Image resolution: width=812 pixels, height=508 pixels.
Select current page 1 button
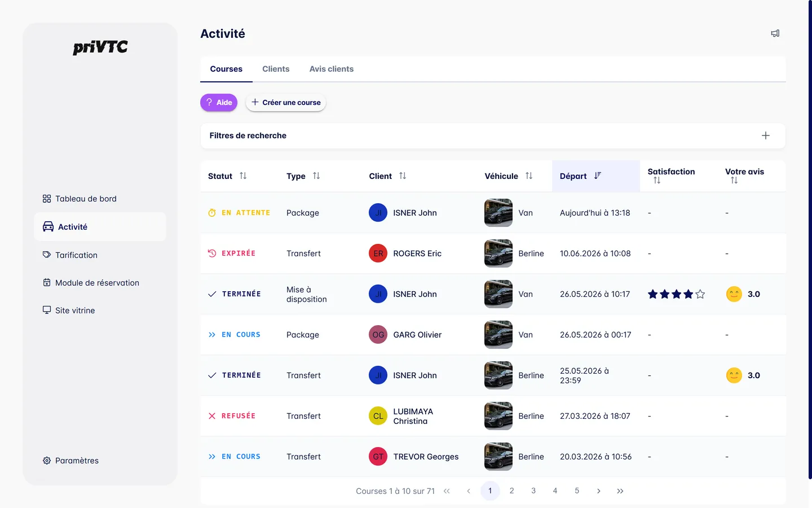click(490, 491)
